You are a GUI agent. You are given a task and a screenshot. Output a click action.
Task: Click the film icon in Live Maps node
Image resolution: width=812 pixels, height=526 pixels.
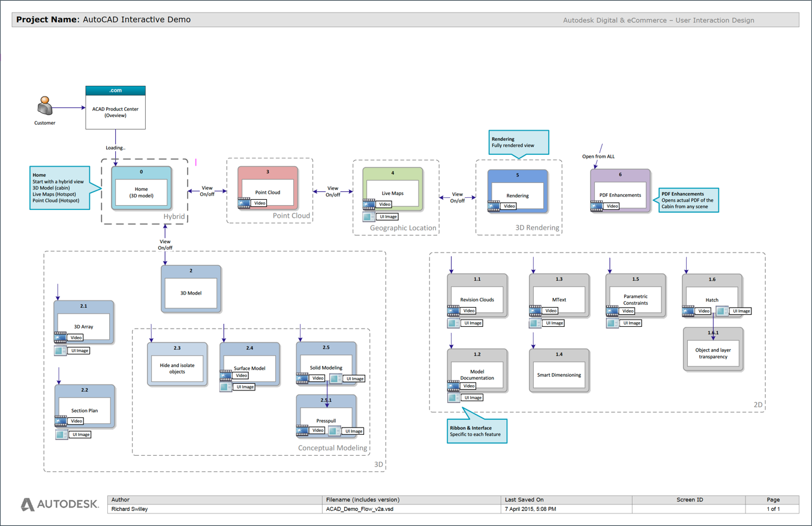pos(369,204)
